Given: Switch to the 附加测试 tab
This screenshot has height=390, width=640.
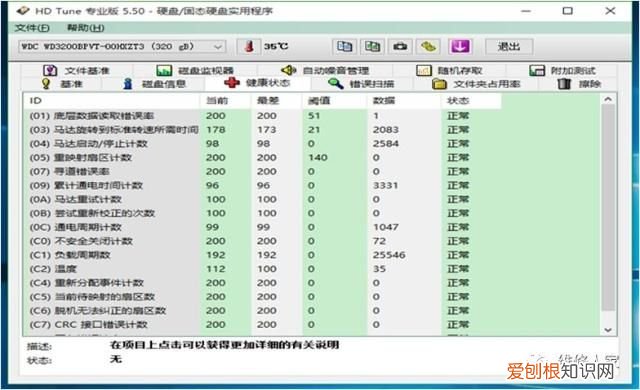Looking at the screenshot, I should [x=562, y=71].
